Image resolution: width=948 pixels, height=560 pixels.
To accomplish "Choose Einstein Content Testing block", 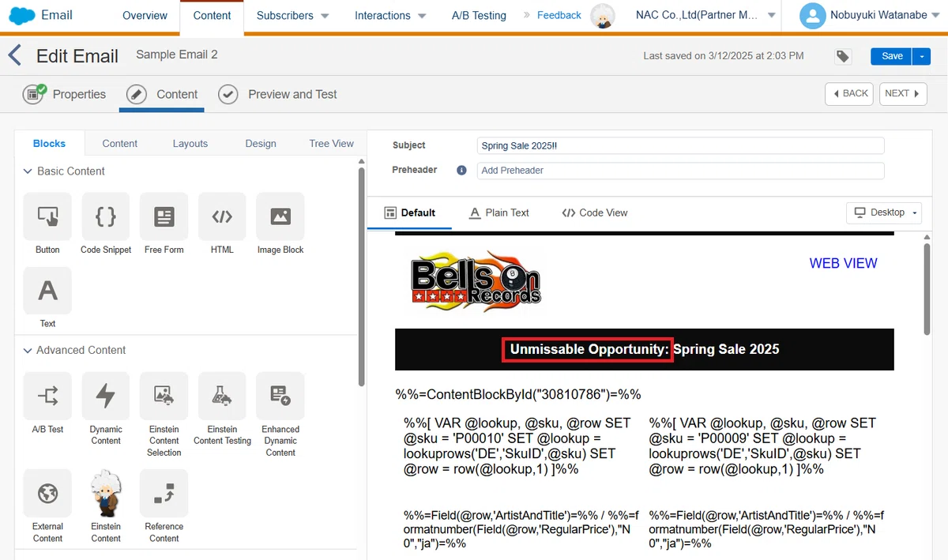I will [222, 409].
